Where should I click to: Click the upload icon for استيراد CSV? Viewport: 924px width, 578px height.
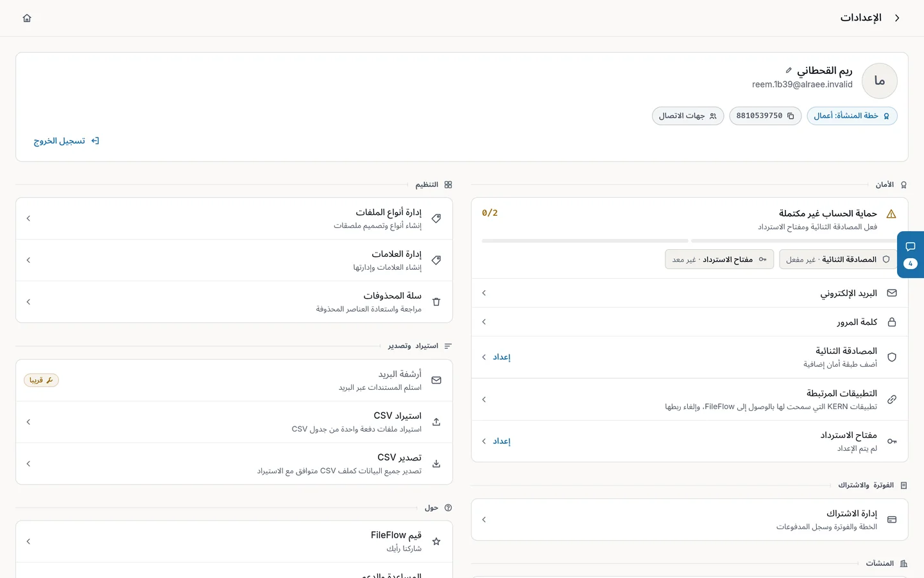pyautogui.click(x=436, y=422)
